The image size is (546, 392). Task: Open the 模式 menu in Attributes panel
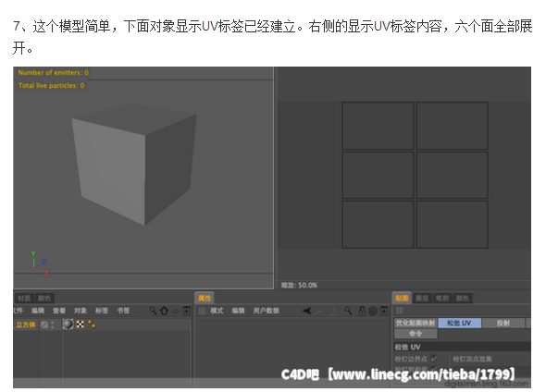(x=217, y=311)
